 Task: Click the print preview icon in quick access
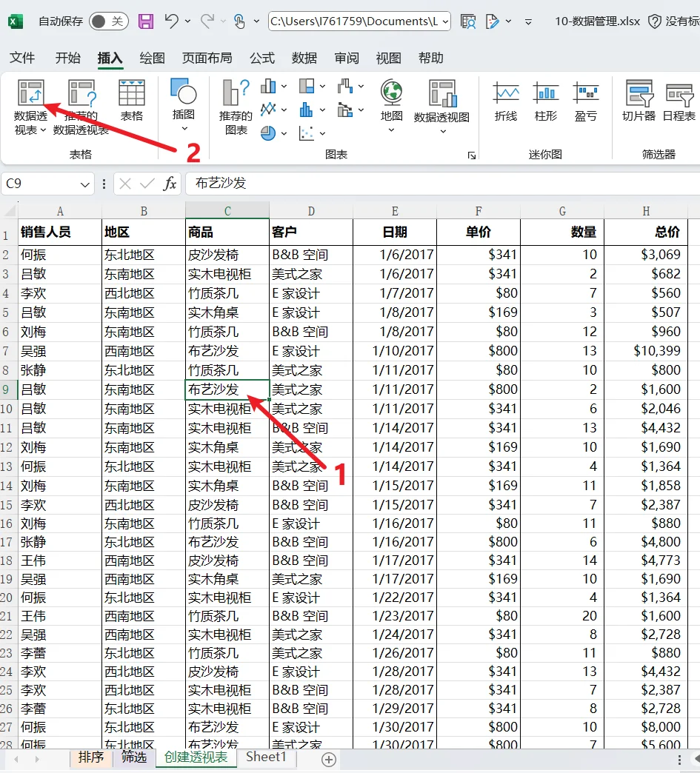(467, 21)
